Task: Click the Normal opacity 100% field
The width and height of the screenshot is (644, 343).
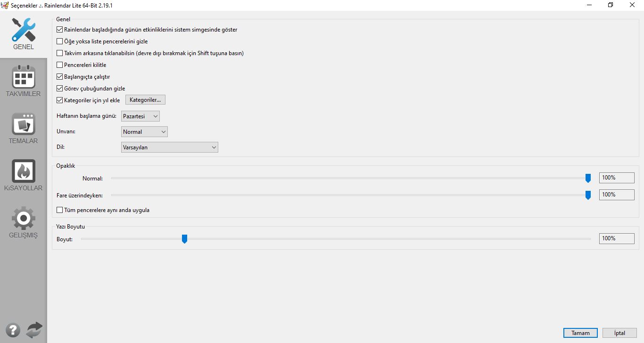Action: pos(617,178)
